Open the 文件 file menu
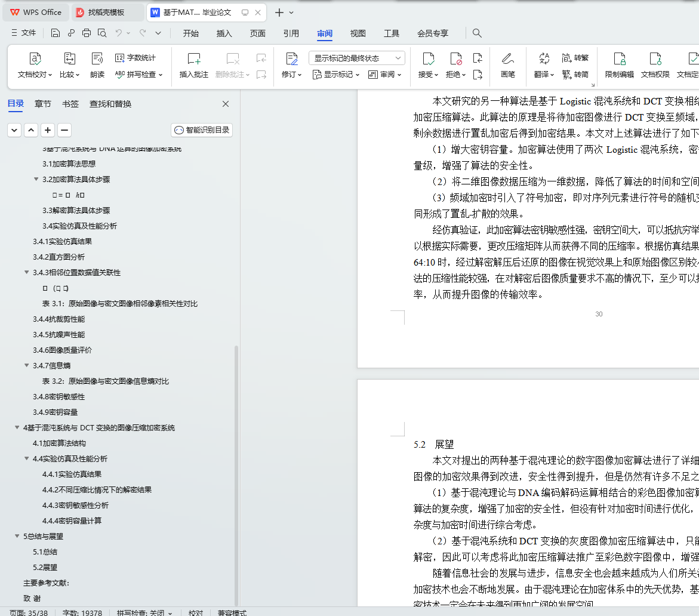Screen dimensions: 699x616 tap(24, 33)
